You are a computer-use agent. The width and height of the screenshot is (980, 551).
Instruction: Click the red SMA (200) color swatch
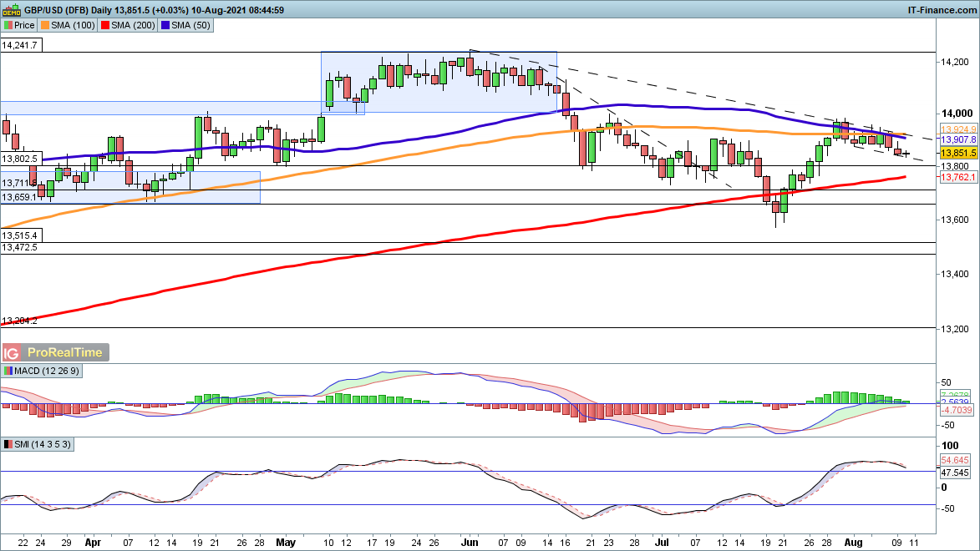105,26
